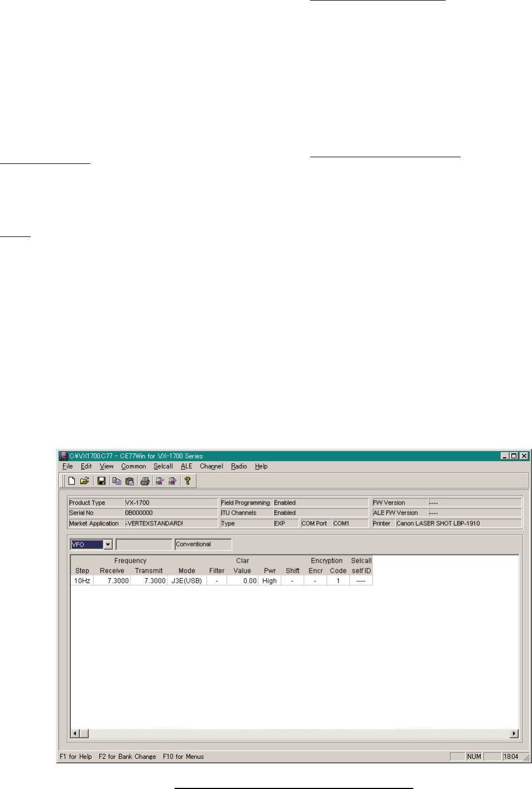The image size is (532, 789).
Task: Click the Filter cell in VFO row
Action: pyautogui.click(x=217, y=580)
